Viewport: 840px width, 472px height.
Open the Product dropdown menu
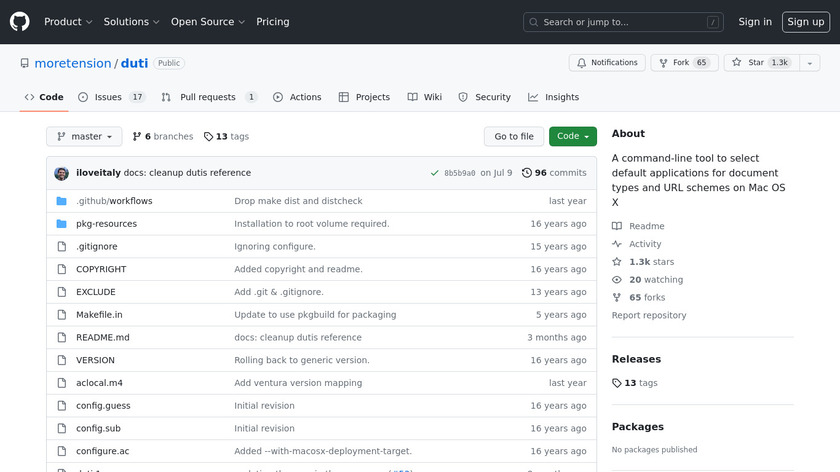tap(68, 22)
